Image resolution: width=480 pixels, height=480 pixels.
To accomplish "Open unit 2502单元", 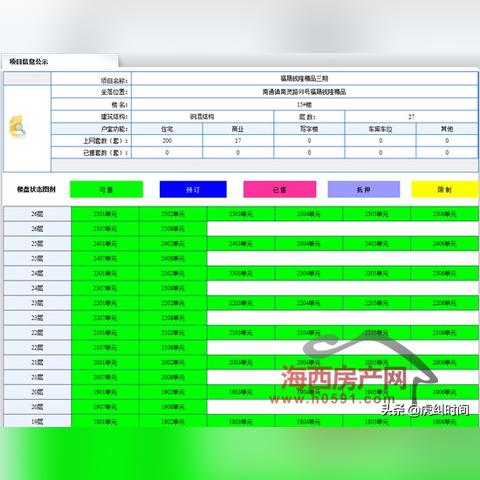I will click(173, 214).
